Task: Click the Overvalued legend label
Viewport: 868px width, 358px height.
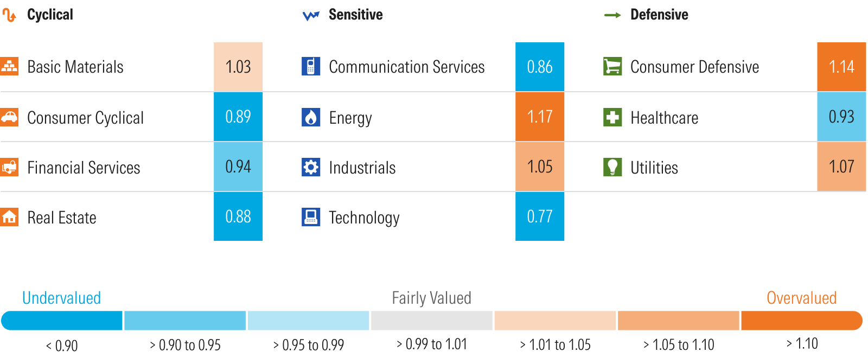Action: pos(801,298)
